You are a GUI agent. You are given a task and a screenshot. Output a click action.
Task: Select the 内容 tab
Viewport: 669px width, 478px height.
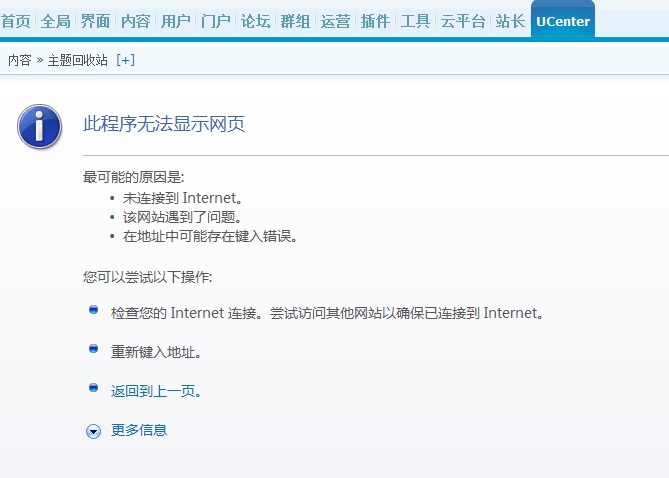pos(135,21)
